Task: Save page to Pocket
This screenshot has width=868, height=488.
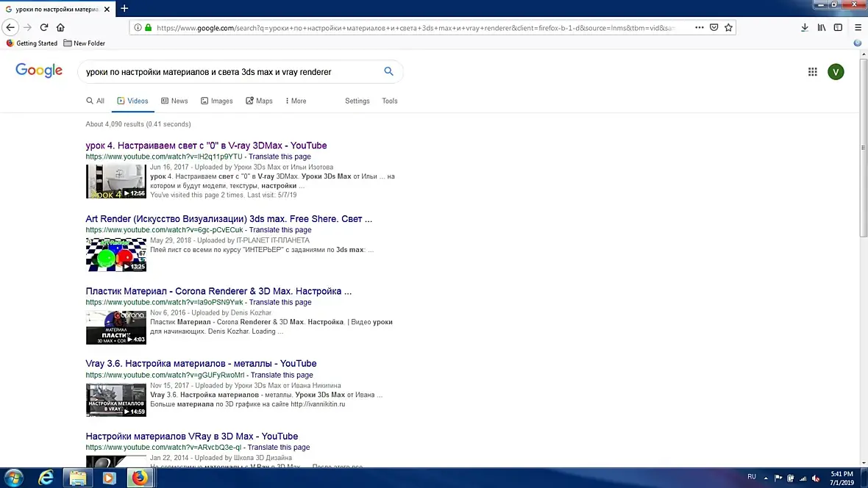Action: 714,27
